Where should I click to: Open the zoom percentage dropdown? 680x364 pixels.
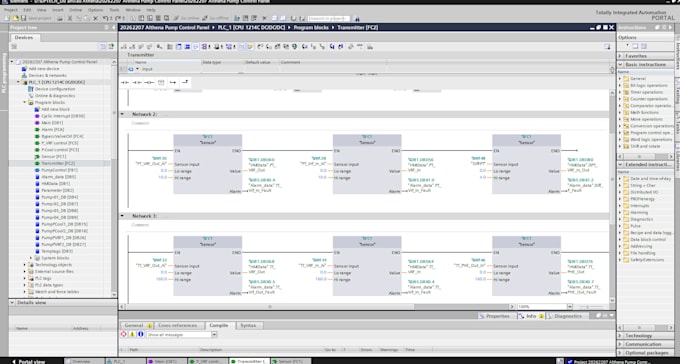(570, 306)
